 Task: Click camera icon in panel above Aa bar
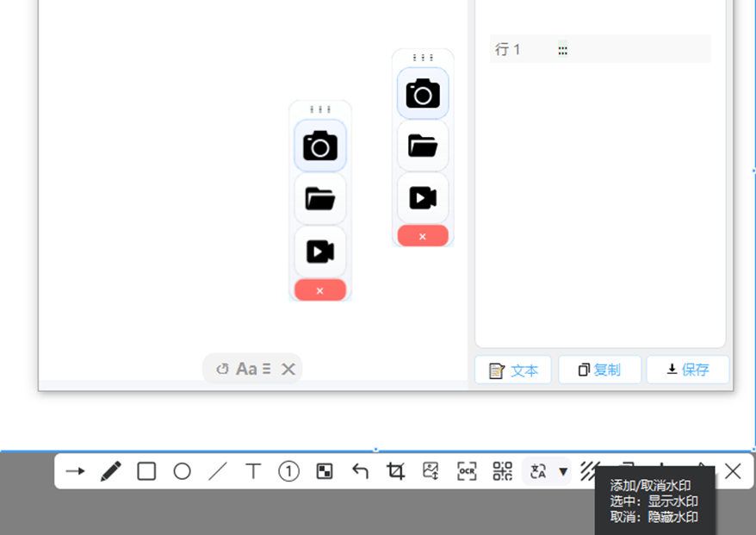320,146
